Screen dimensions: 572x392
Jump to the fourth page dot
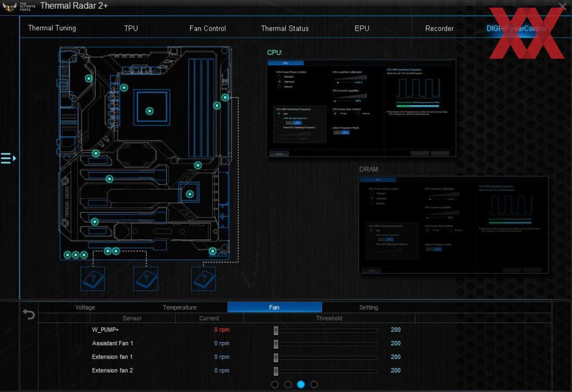point(314,384)
